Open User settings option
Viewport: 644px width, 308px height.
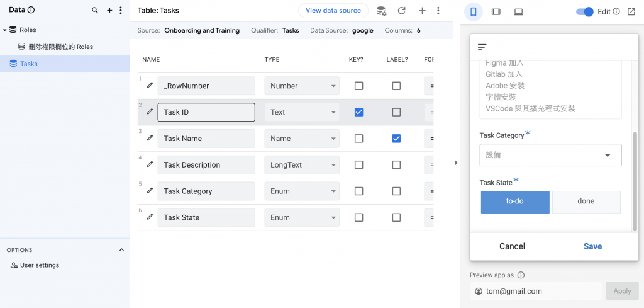pyautogui.click(x=39, y=265)
